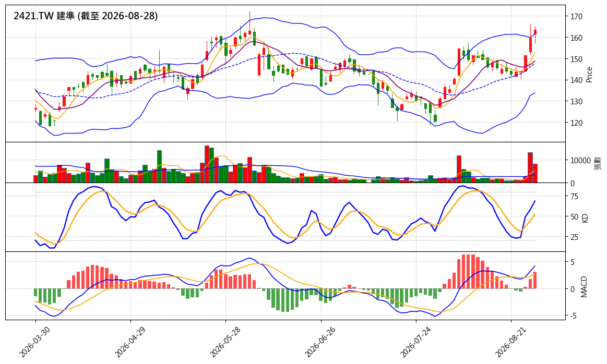Click the 2026-06-26 date label

[319, 342]
